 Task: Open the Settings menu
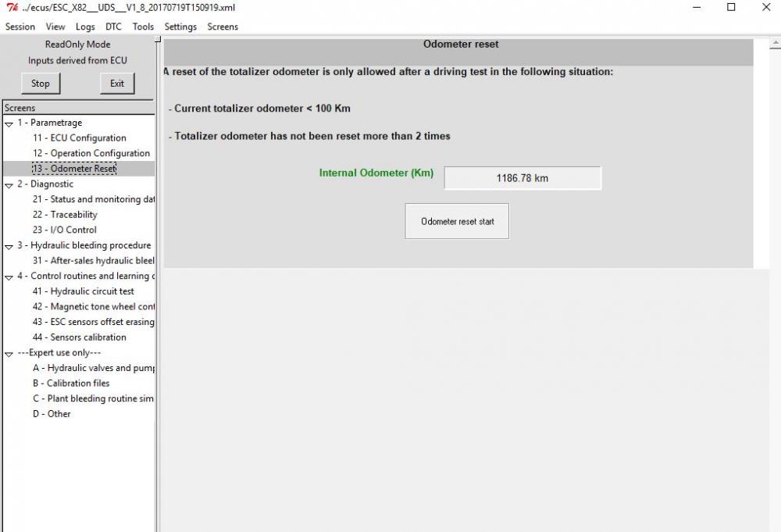(x=180, y=27)
